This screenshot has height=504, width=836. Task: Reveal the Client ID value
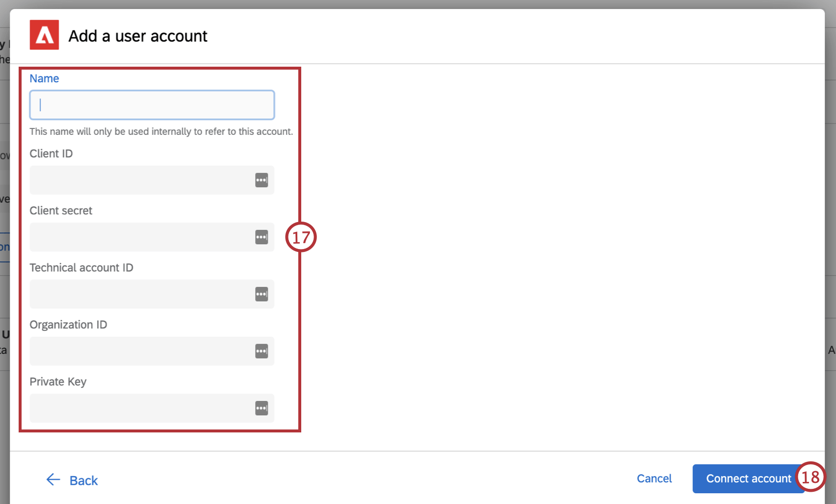[261, 180]
